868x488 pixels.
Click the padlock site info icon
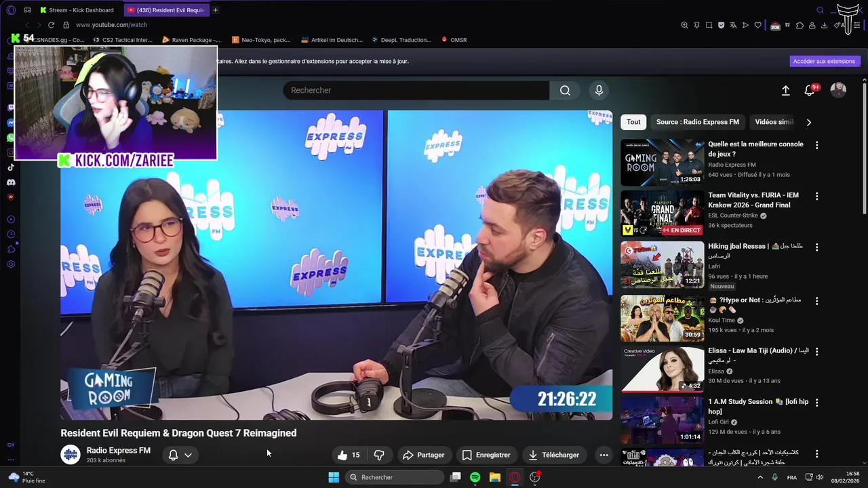(x=66, y=25)
